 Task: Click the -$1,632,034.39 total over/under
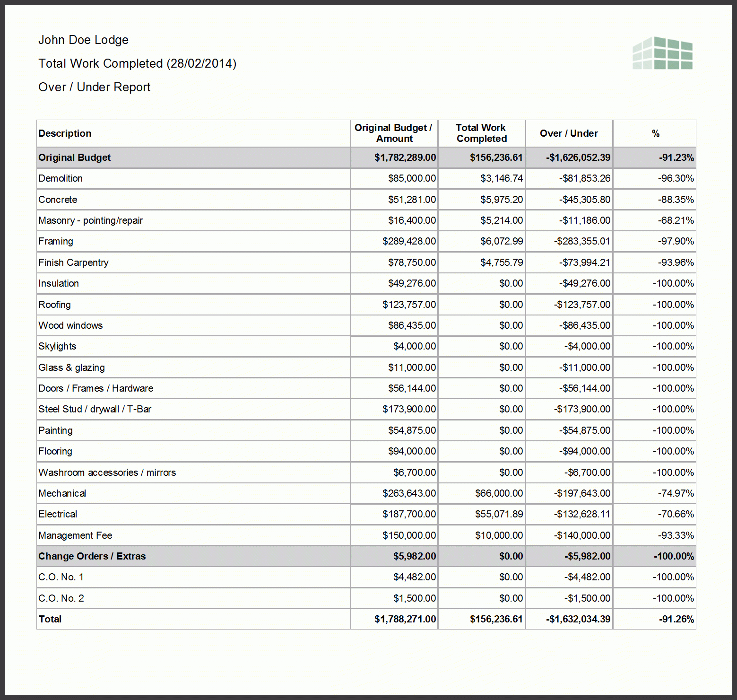tap(578, 619)
